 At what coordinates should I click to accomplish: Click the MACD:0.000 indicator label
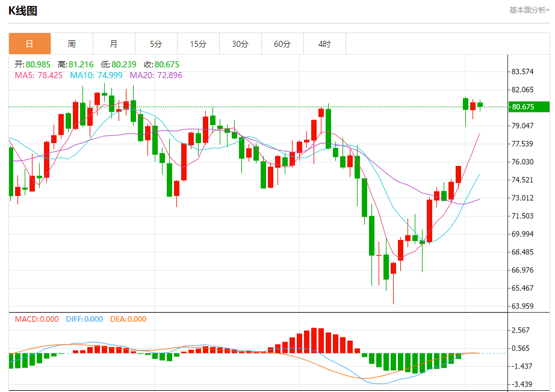point(37,319)
